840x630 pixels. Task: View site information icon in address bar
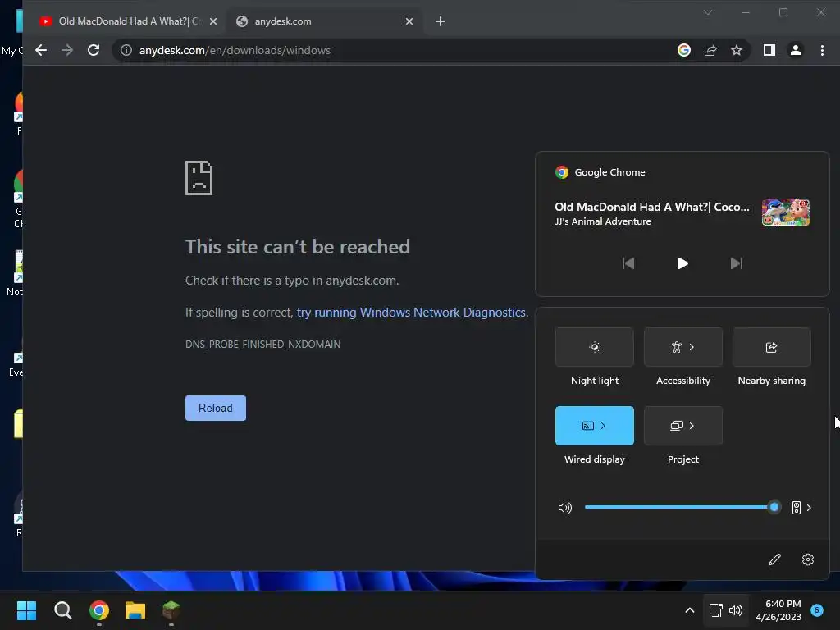click(126, 50)
